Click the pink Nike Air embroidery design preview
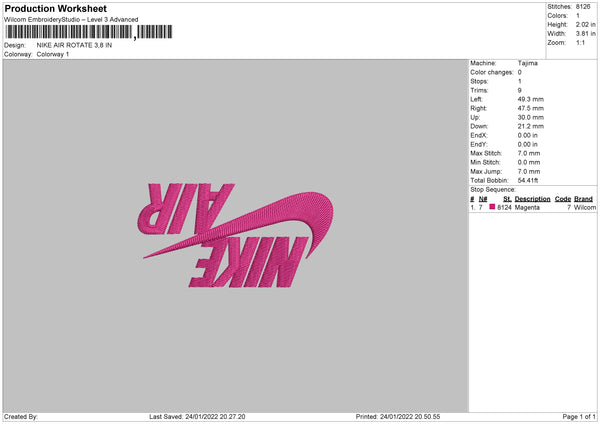Viewport: 600px width, 424px height. click(x=235, y=235)
